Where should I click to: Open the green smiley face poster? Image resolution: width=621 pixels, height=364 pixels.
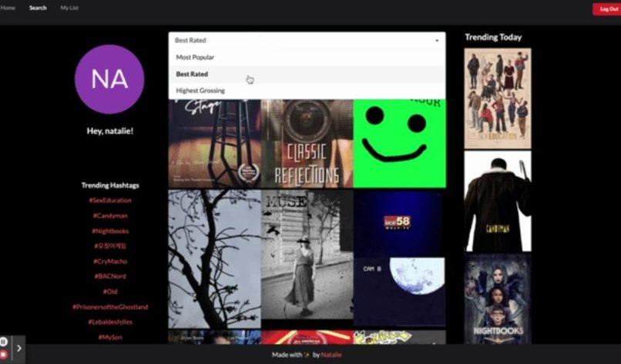click(x=399, y=143)
